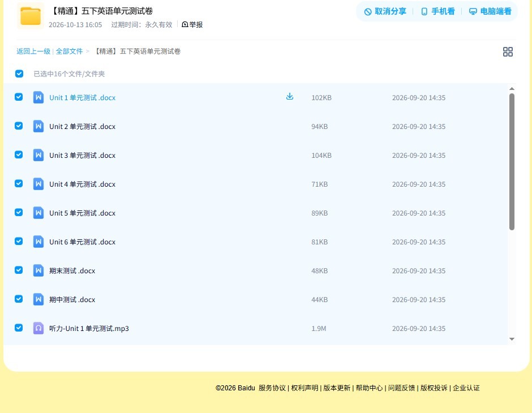532x413 pixels.
Task: Uncheck 听力-Unit 1 单元测试.mp3 checkbox
Action: point(19,328)
